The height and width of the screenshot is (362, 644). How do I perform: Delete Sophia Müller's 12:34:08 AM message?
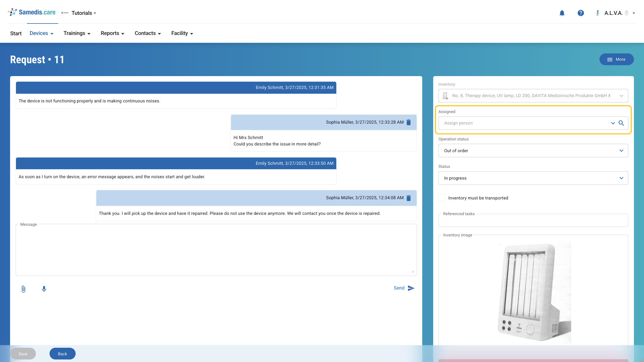(409, 198)
